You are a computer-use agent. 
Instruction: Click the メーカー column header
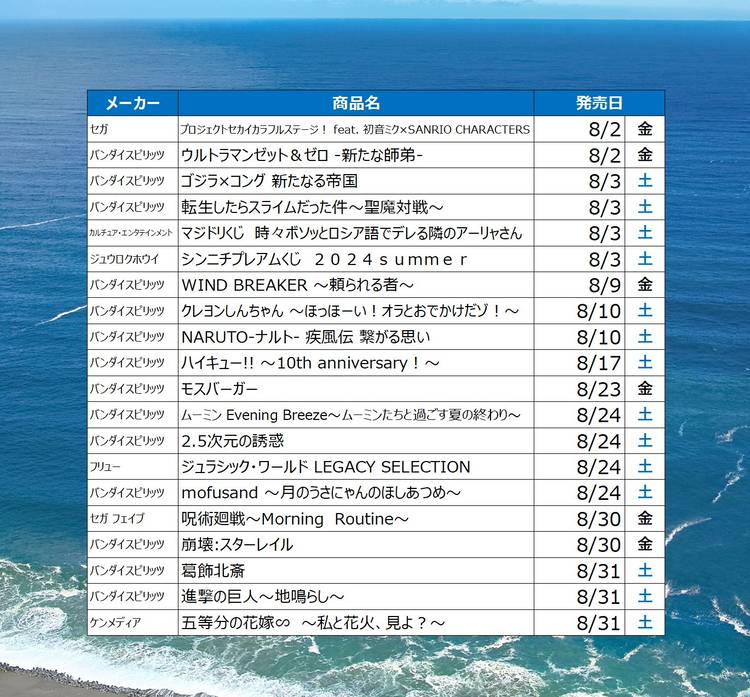(132, 103)
